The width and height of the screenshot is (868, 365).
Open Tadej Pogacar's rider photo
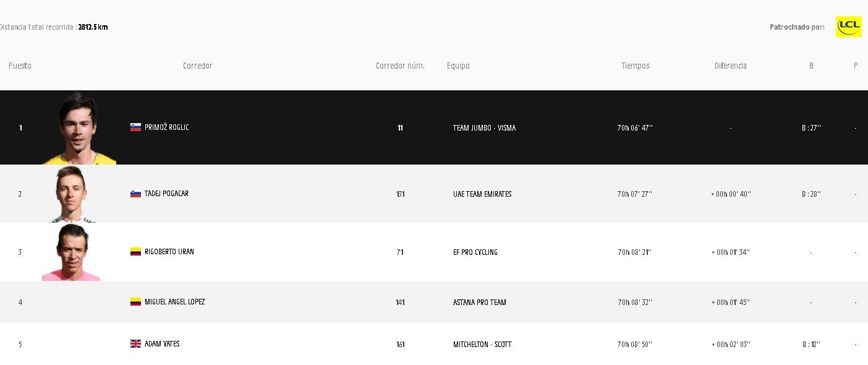[x=71, y=194]
